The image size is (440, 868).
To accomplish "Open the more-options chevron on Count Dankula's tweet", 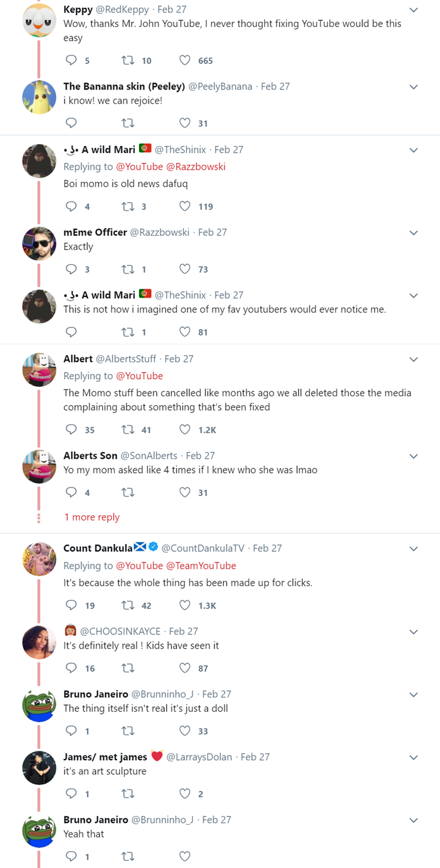I will [x=414, y=549].
